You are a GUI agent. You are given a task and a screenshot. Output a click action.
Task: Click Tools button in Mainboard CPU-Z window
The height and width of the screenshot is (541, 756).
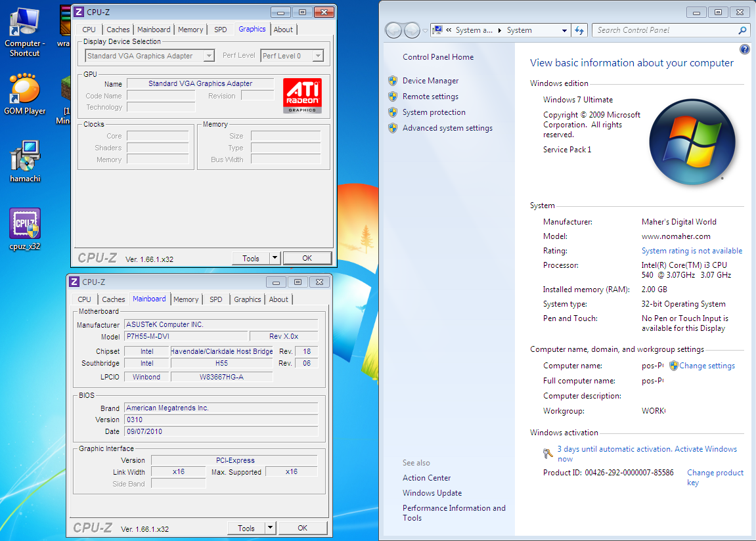point(246,528)
